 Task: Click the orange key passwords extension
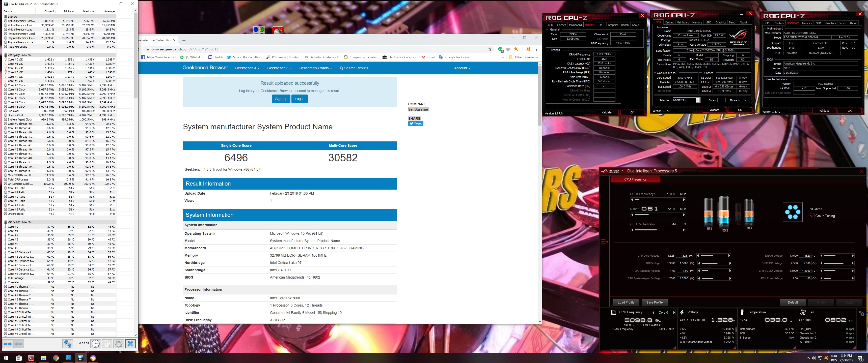[516, 49]
